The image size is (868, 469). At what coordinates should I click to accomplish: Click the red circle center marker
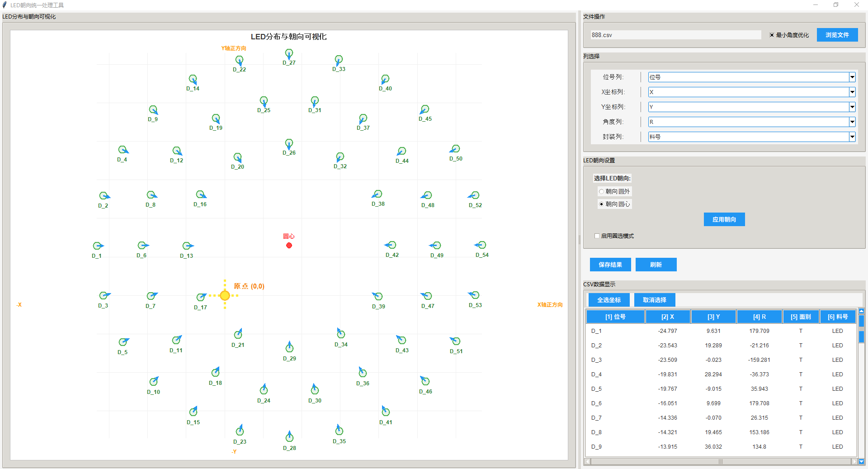tap(289, 246)
